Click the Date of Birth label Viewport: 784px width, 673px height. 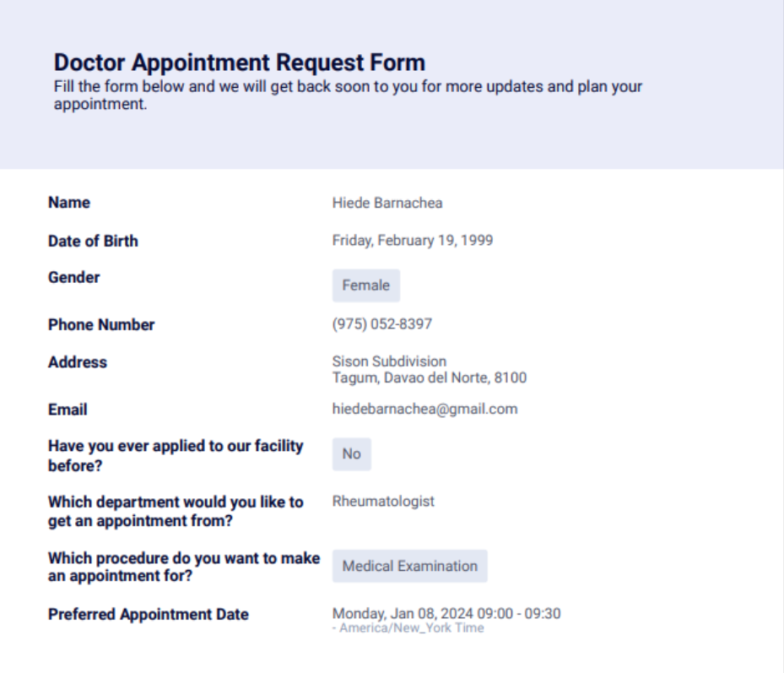tap(93, 241)
